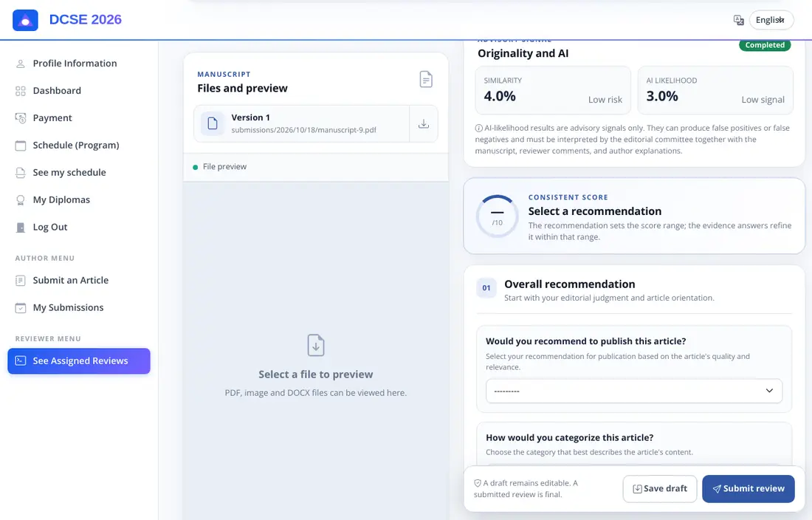Click the Low signal label

(763, 100)
